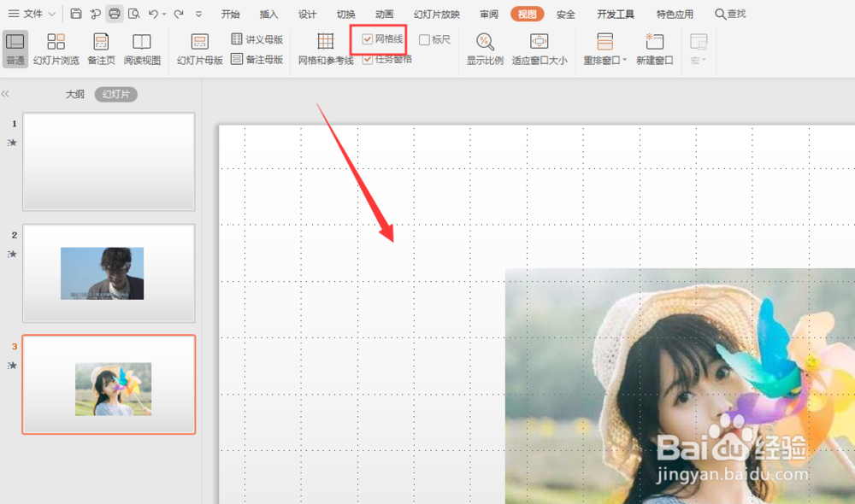Image resolution: width=855 pixels, height=504 pixels.
Task: Open the 幻灯片母版 slide master
Action: (200, 49)
